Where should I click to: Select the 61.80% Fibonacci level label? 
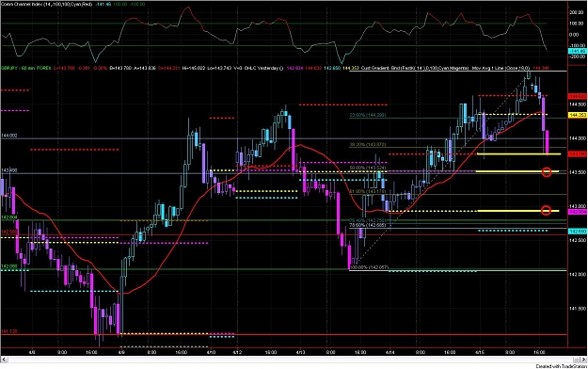368,192
